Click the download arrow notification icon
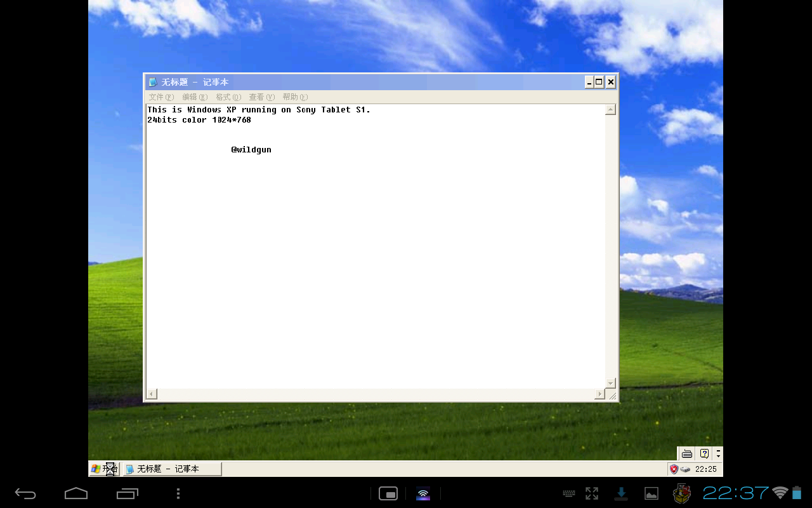Viewport: 812px width, 508px height. 622,493
